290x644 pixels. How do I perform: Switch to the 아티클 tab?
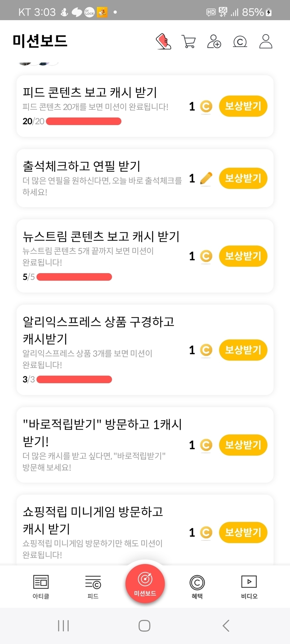[x=41, y=587]
